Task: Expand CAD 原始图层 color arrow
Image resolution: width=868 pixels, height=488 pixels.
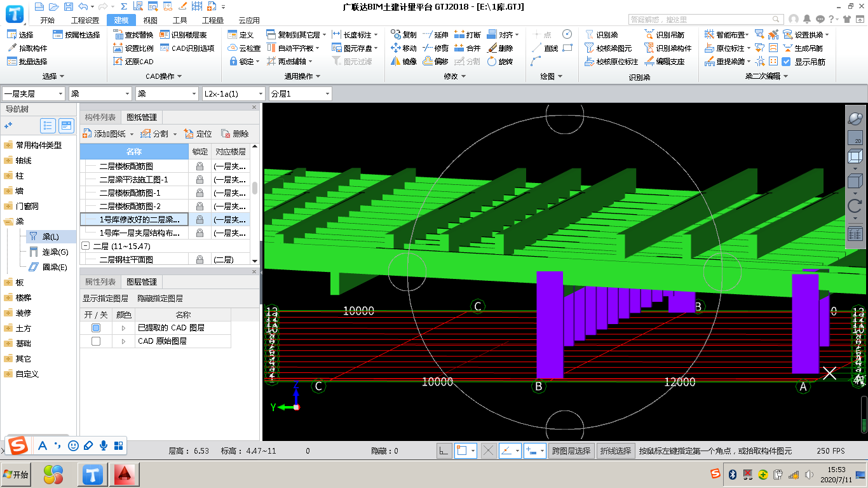Action: [123, 341]
